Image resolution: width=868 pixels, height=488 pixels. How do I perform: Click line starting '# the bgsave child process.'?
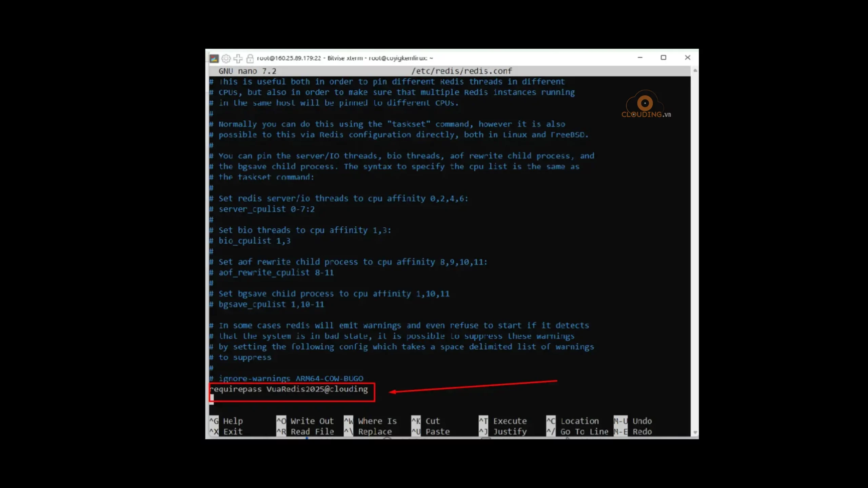tap(394, 166)
